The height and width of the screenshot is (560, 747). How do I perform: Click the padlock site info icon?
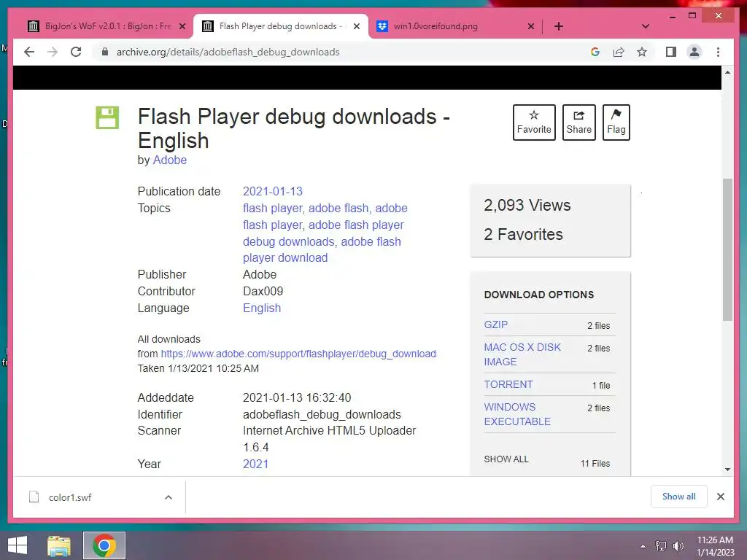click(105, 52)
